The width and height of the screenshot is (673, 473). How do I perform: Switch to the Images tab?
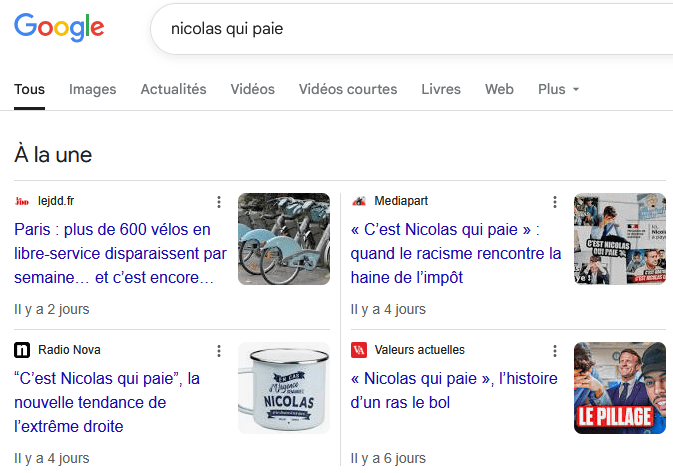click(x=92, y=89)
